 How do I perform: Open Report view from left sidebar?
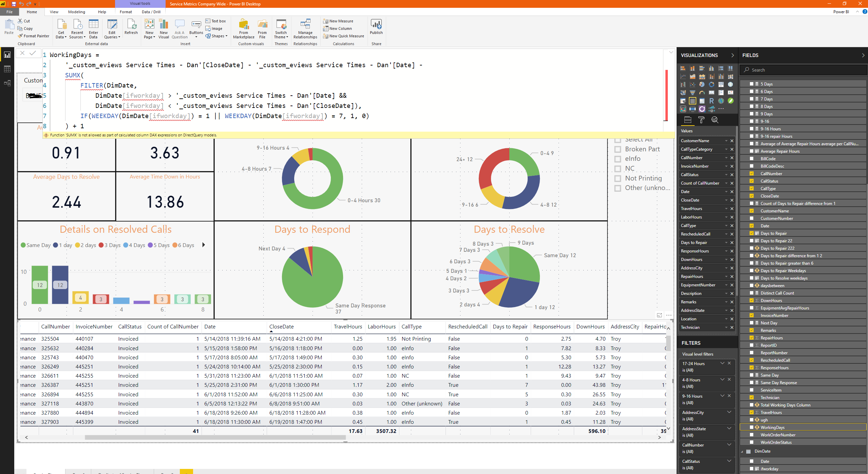coord(7,55)
